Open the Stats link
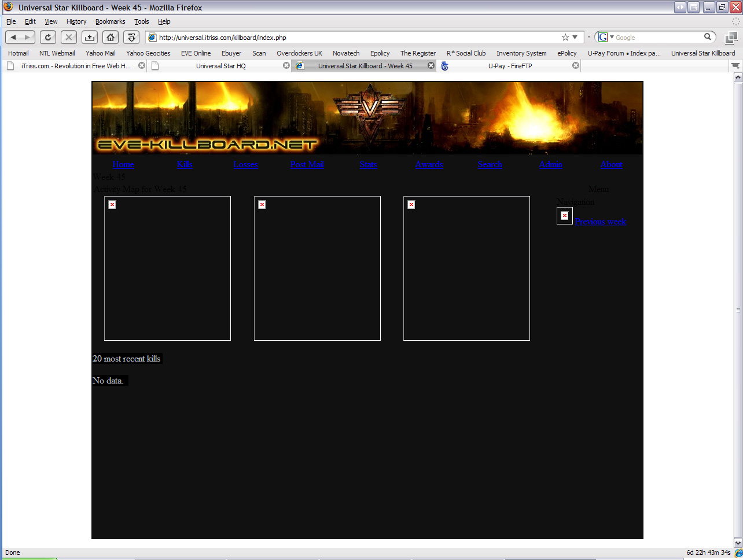Image resolution: width=743 pixels, height=560 pixels. (368, 164)
